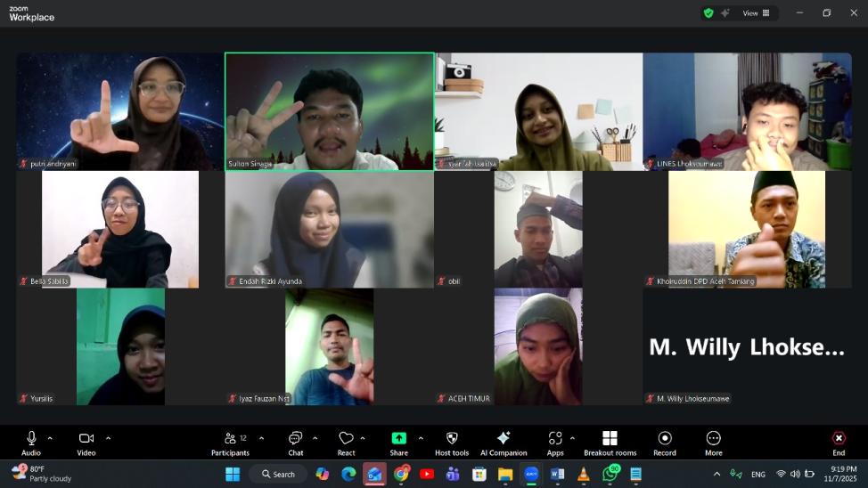Expand the arrow next to Share
868x488 pixels.
pyautogui.click(x=421, y=438)
